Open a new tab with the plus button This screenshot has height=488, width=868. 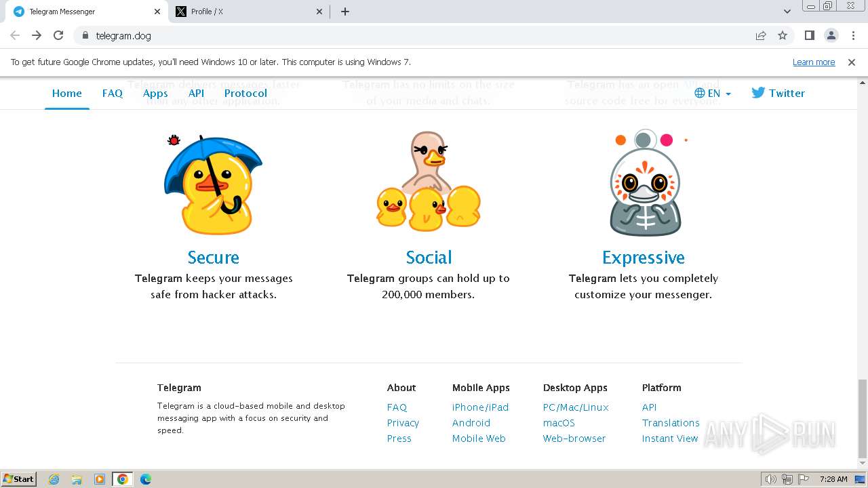(345, 12)
